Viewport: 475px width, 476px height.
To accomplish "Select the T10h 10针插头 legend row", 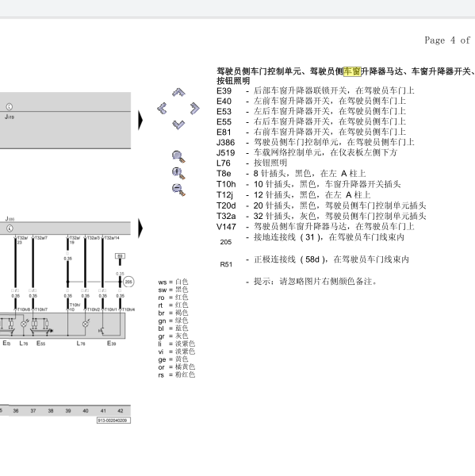I will (308, 184).
